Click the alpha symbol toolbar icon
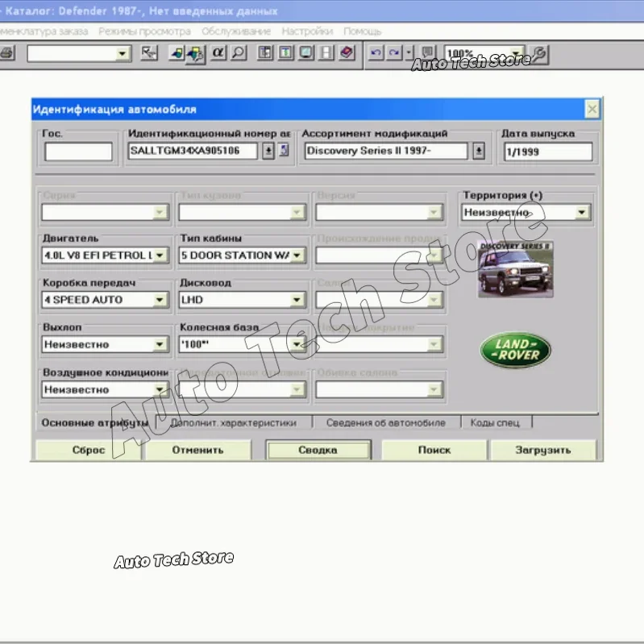The height and width of the screenshot is (644, 644). (218, 53)
